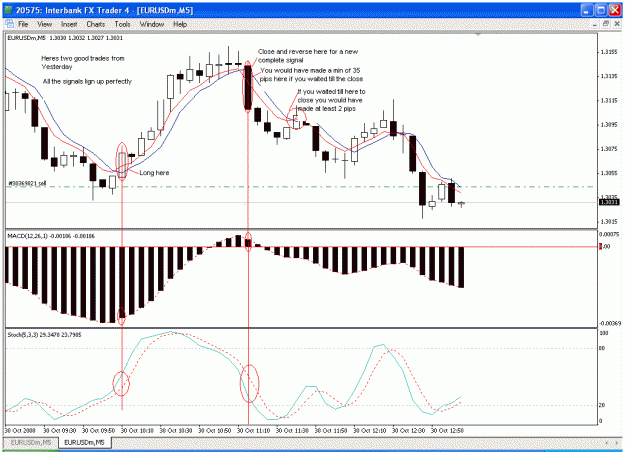
Task: Click 'You would have made a min of 35' text
Action: pyautogui.click(x=311, y=75)
